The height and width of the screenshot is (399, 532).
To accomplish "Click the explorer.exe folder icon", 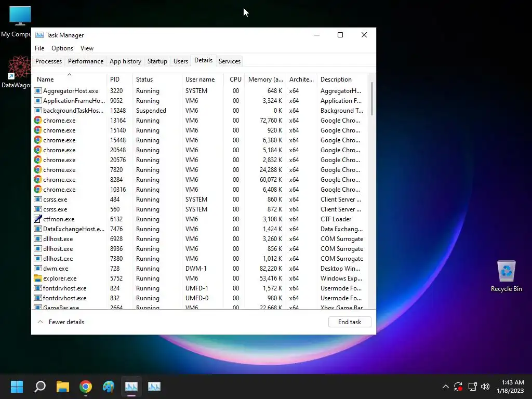I will [37, 278].
